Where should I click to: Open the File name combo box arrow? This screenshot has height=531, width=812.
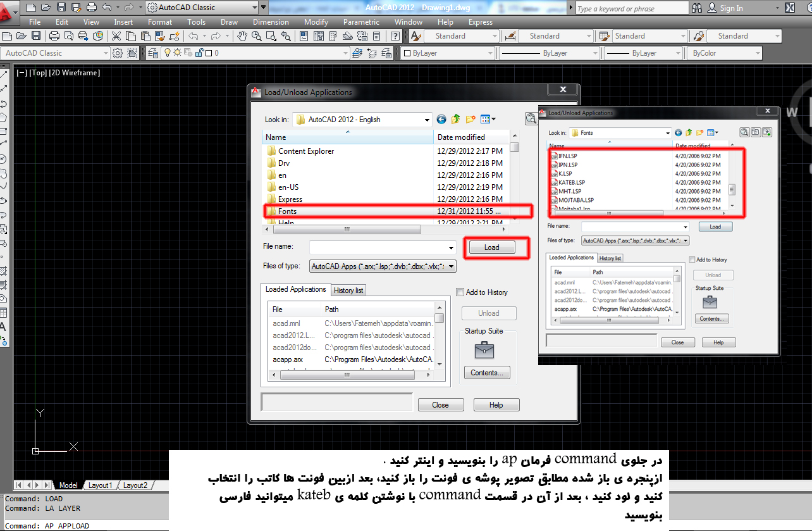click(451, 247)
